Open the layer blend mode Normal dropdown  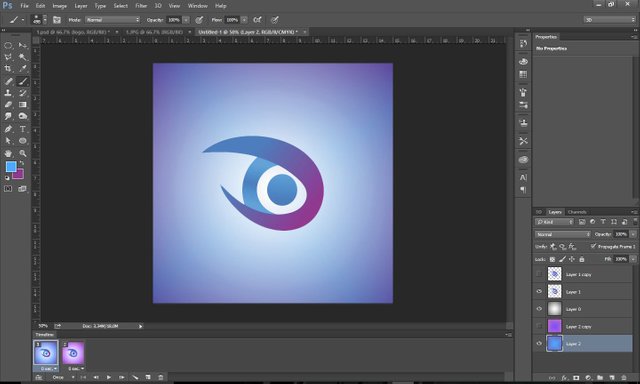562,234
